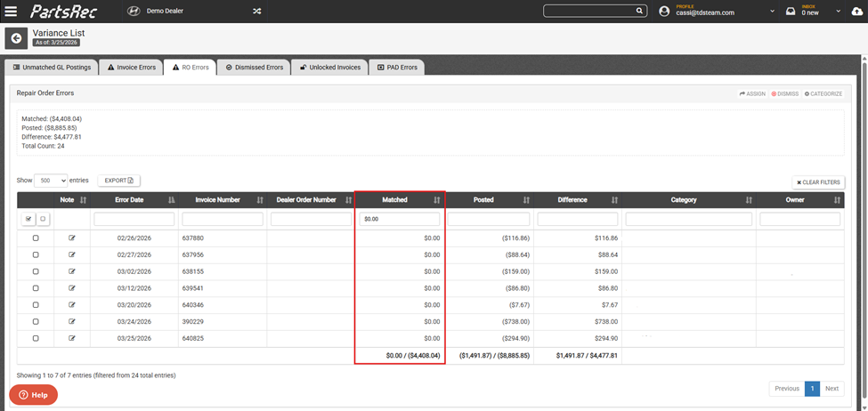Click the Owner filter field
The width and height of the screenshot is (868, 411).
coord(800,219)
